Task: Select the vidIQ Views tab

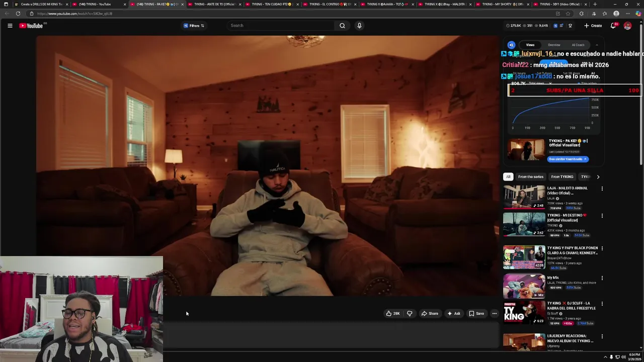Action: (x=530, y=45)
